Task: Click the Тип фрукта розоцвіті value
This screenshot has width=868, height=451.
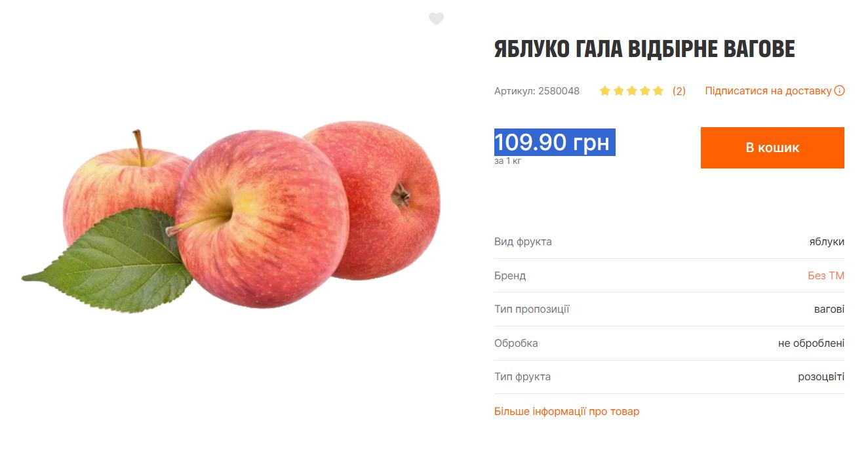Action: [821, 377]
